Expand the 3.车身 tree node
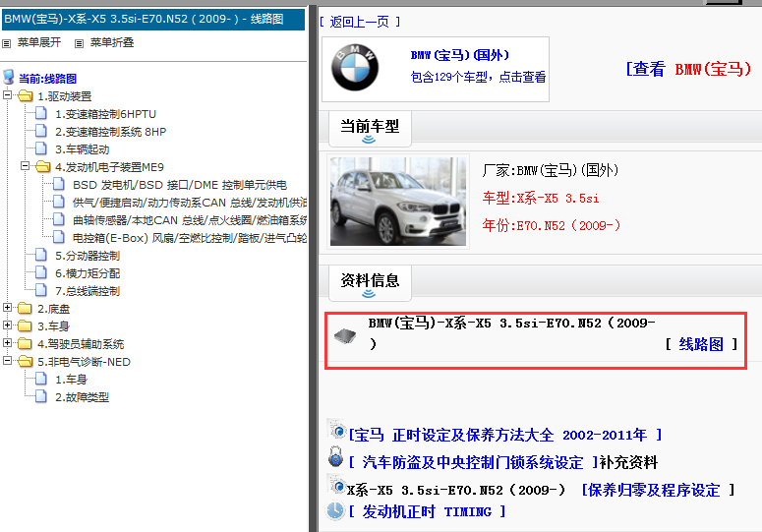This screenshot has height=532, width=762. 7,325
